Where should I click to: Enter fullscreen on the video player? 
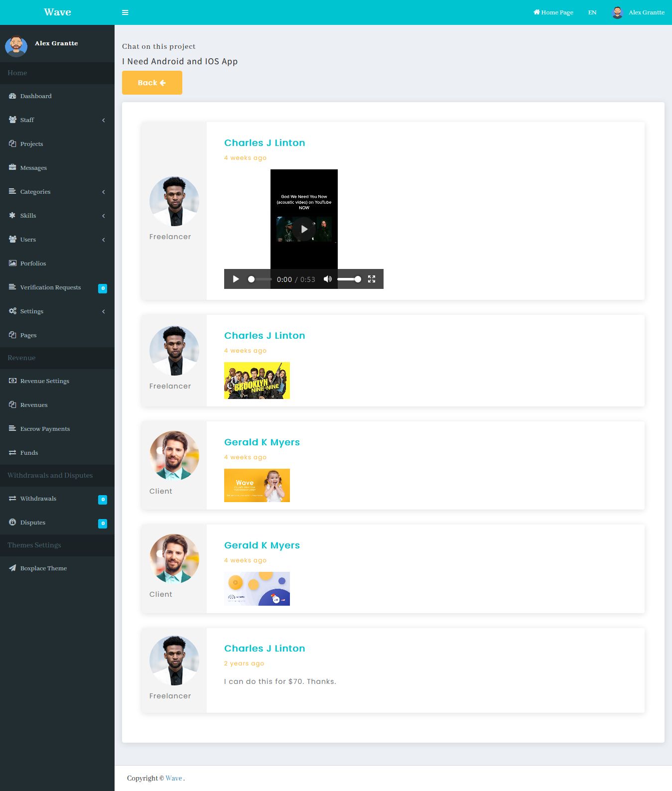(372, 279)
